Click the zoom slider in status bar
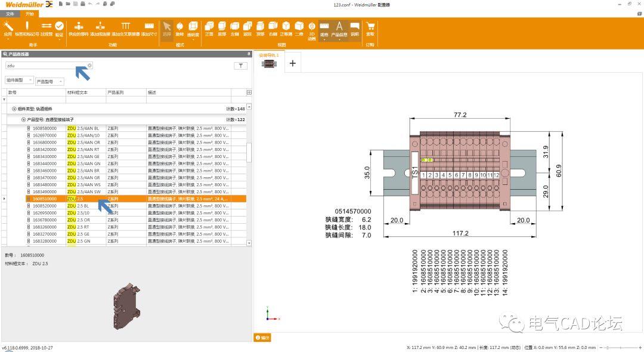The height and width of the screenshot is (352, 644). point(620,347)
